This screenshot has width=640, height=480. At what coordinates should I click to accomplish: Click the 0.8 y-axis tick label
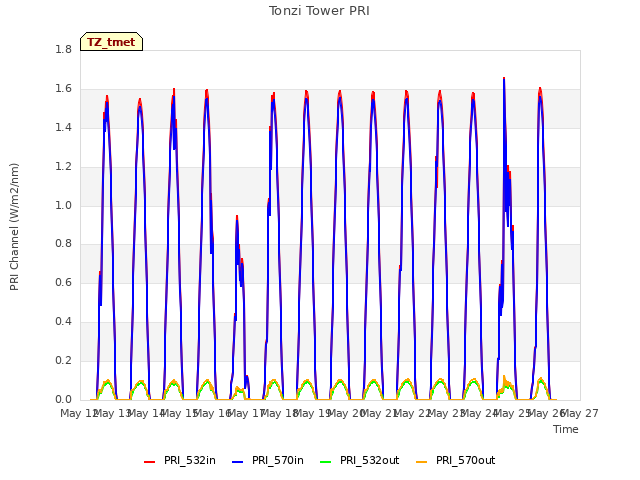pyautogui.click(x=64, y=244)
